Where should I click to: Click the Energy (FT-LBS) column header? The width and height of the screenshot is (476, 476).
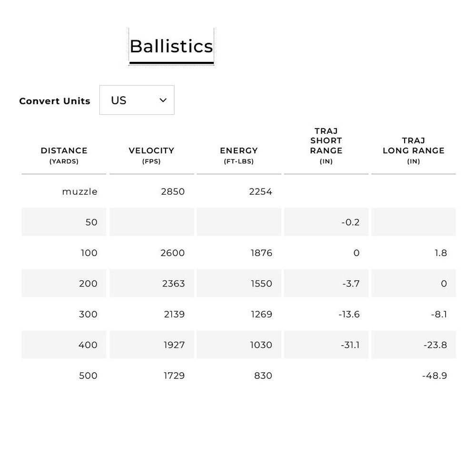(x=239, y=155)
